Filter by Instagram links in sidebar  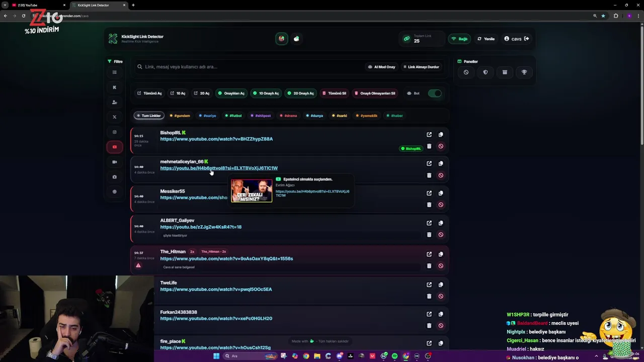pos(115,132)
